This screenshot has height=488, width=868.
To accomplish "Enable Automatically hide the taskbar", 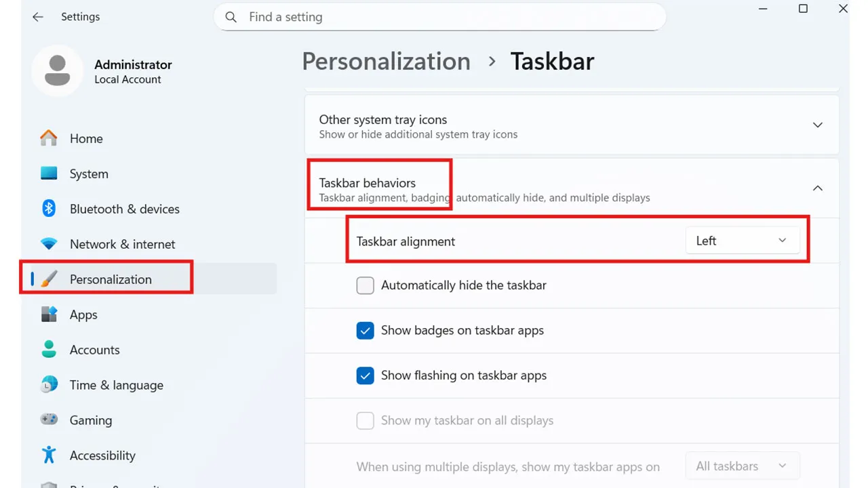I will tap(365, 285).
